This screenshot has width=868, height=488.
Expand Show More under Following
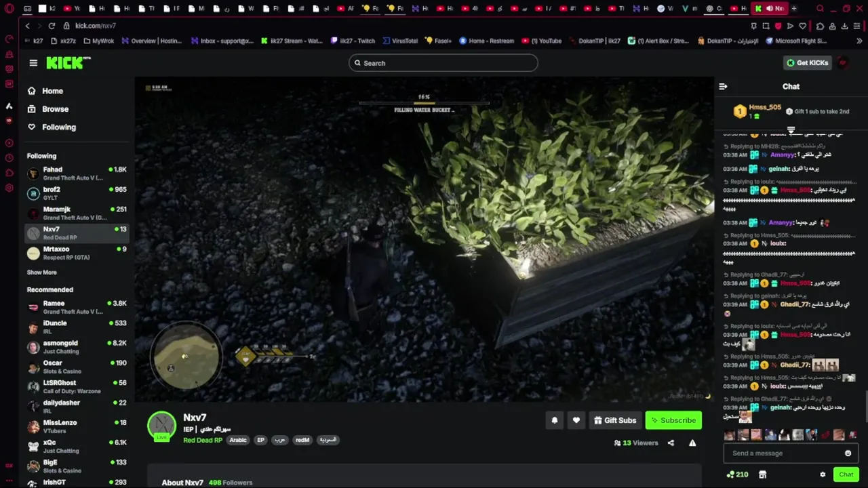(x=41, y=272)
